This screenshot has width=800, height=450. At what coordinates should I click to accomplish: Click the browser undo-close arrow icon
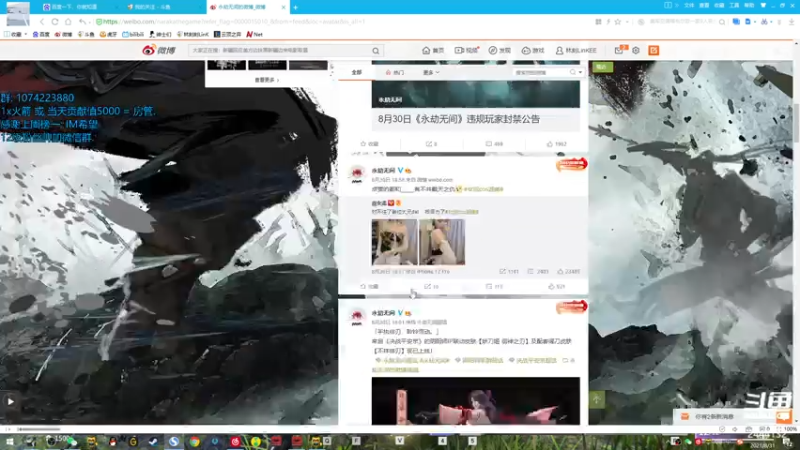(x=82, y=22)
